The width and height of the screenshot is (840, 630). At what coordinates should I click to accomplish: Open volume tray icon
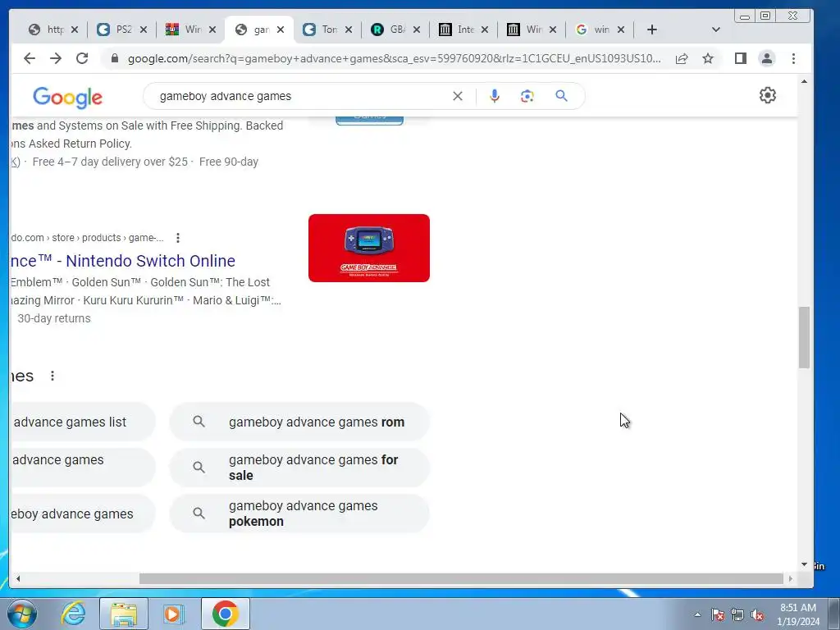pos(757,614)
